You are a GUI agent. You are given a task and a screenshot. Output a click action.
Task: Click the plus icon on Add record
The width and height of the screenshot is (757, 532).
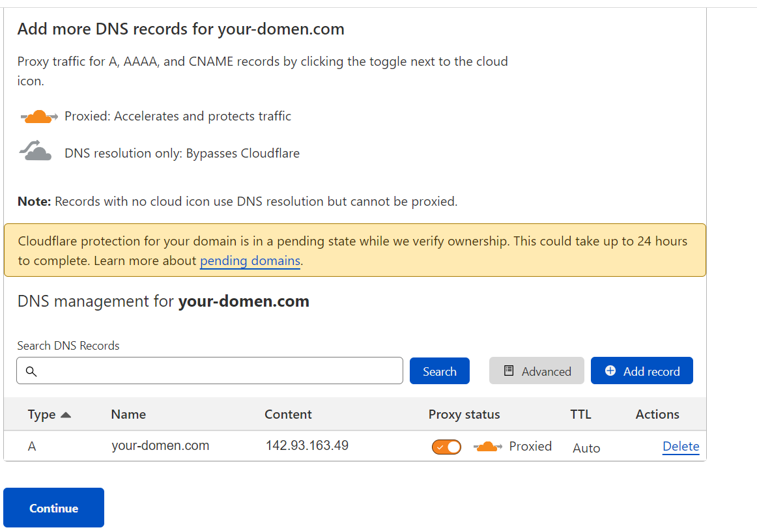tap(610, 371)
